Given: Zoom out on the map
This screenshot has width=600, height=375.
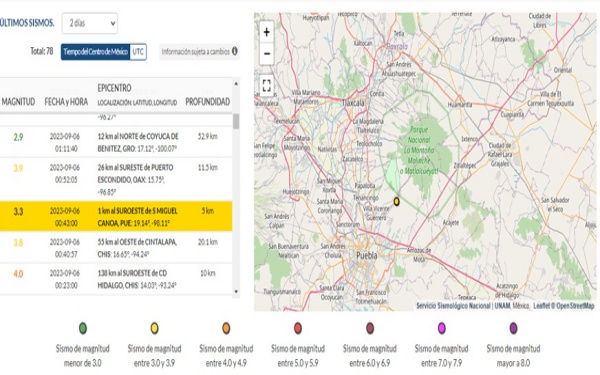Looking at the screenshot, I should coord(267,53).
